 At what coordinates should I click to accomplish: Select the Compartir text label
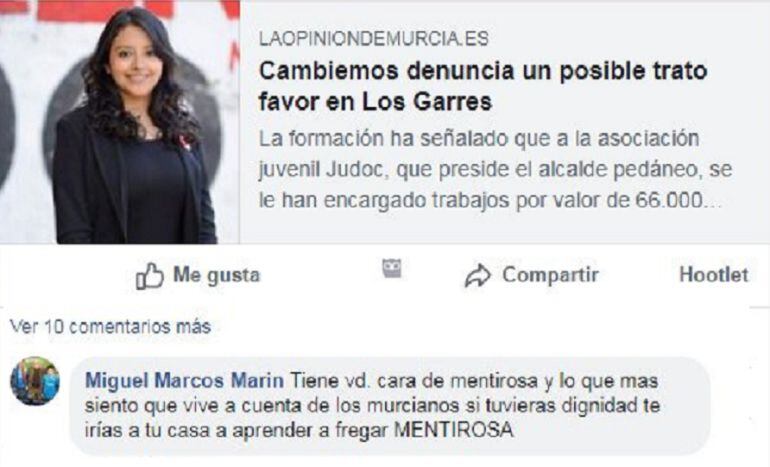(x=550, y=275)
